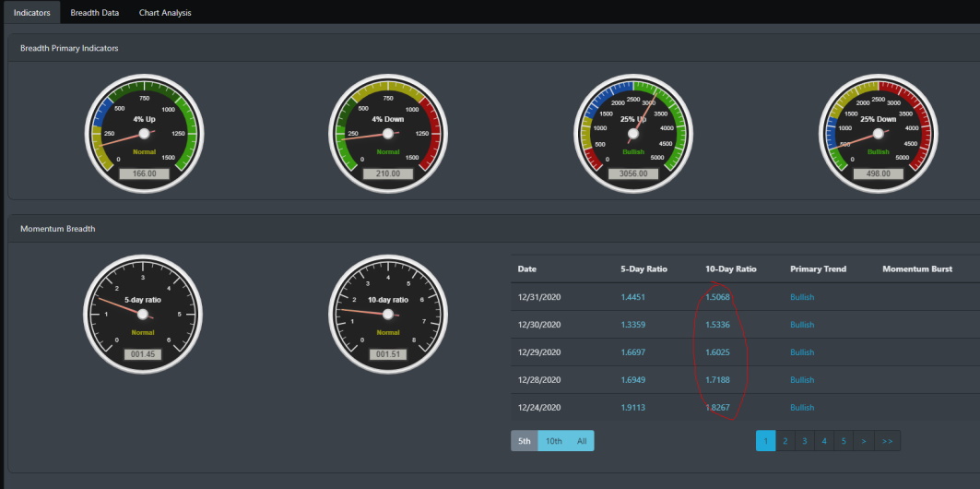Click the 498.00 readout on 25% Down gauge
Screen dimensions: 980x489
pos(878,173)
